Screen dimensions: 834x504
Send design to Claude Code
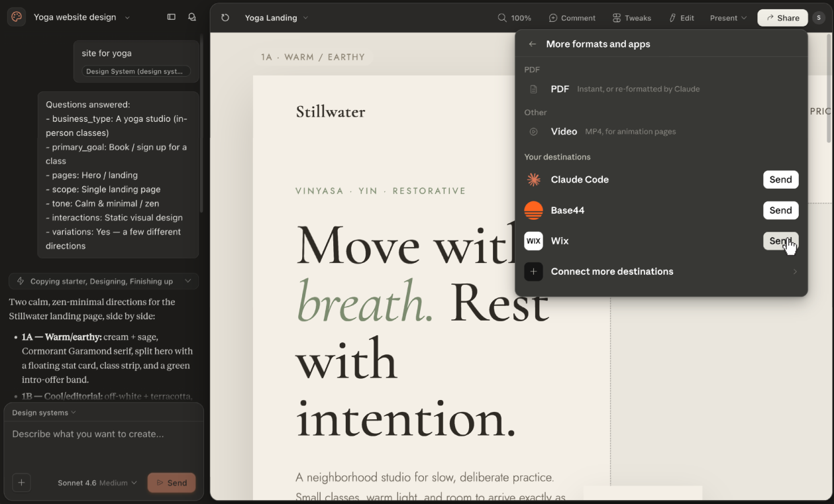point(780,179)
